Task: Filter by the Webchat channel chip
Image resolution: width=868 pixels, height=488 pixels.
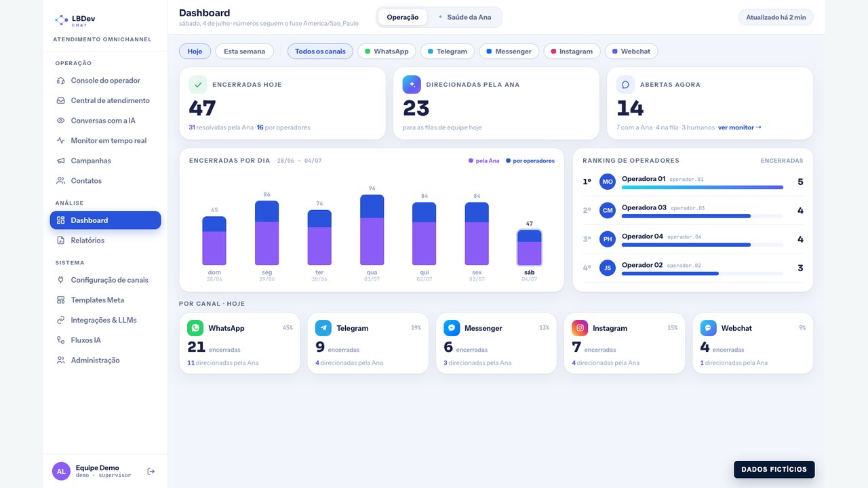Action: click(631, 52)
